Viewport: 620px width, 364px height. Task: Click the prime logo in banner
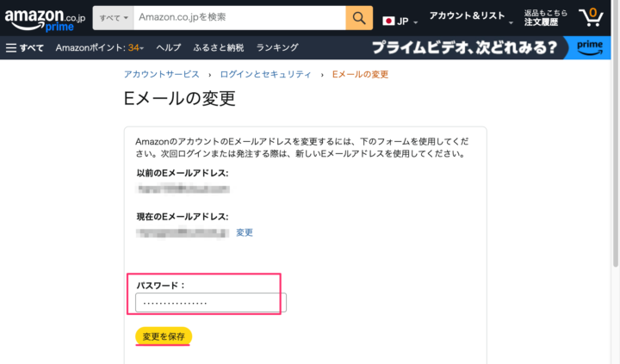pyautogui.click(x=591, y=47)
